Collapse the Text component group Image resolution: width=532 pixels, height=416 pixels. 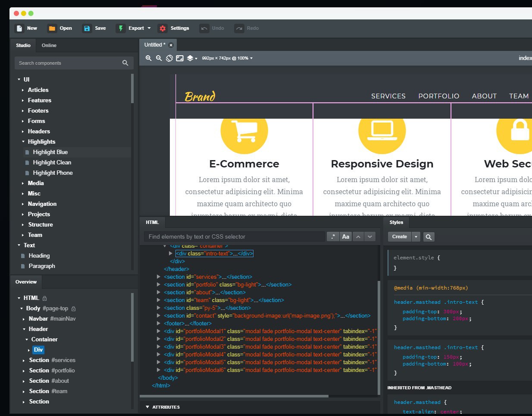point(19,245)
